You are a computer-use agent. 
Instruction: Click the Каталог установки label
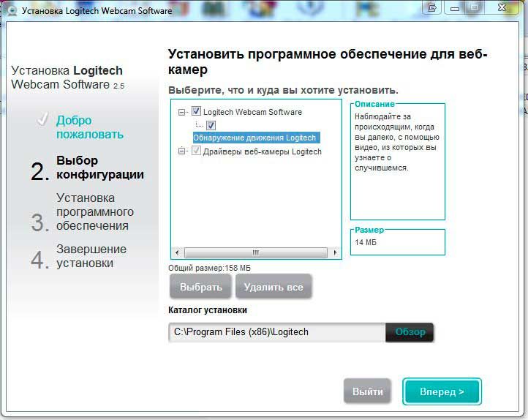[x=208, y=310]
